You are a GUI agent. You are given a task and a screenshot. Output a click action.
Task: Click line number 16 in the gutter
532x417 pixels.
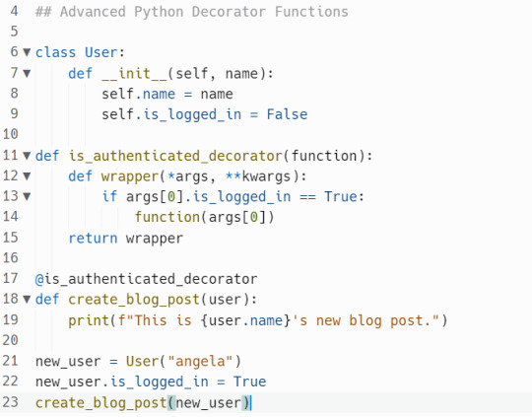pos(10,257)
